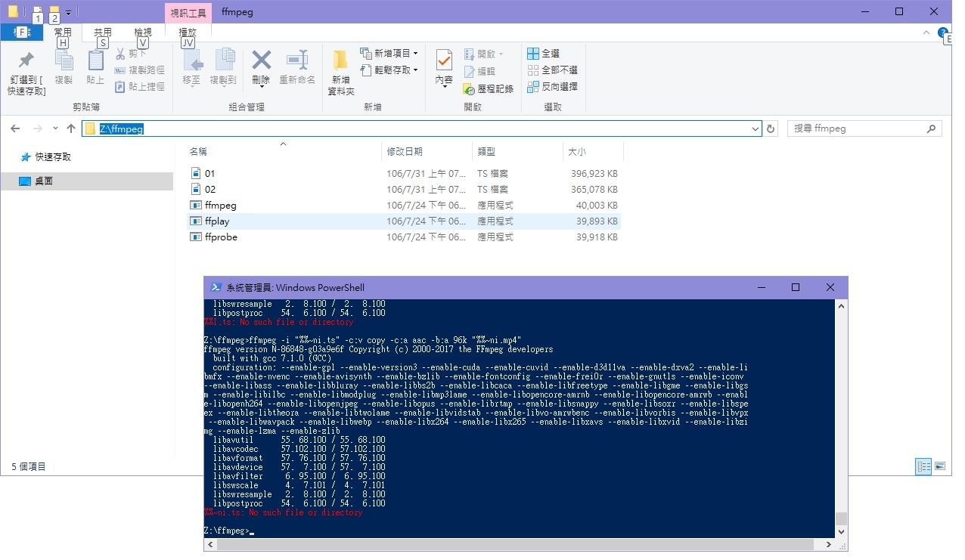Click the ffprobe file icon
965x560 pixels.
click(195, 237)
